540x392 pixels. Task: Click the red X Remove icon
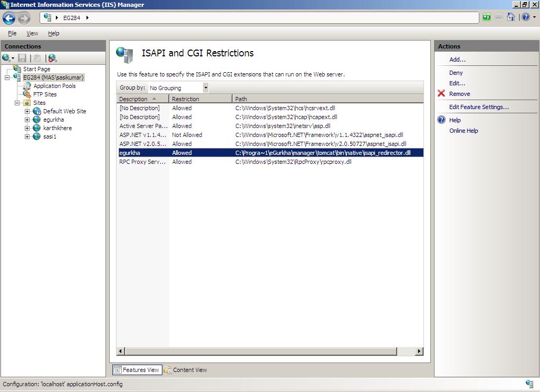[x=441, y=93]
